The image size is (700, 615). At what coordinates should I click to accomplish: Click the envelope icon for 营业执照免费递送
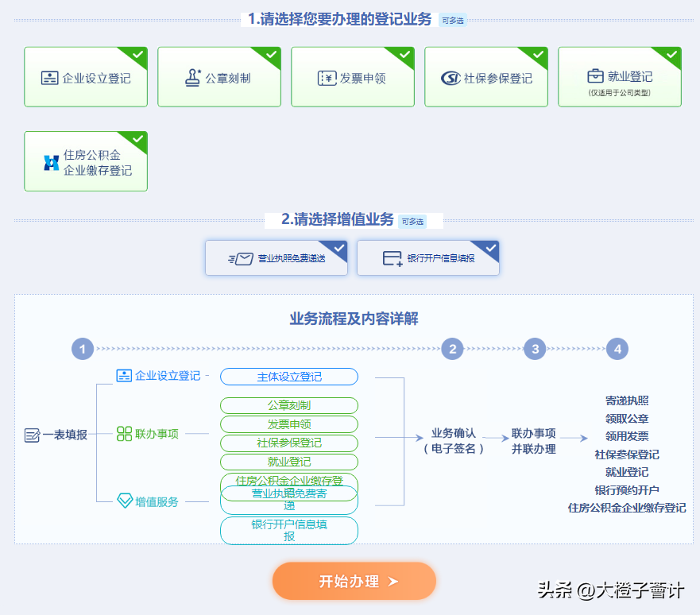[x=241, y=258]
